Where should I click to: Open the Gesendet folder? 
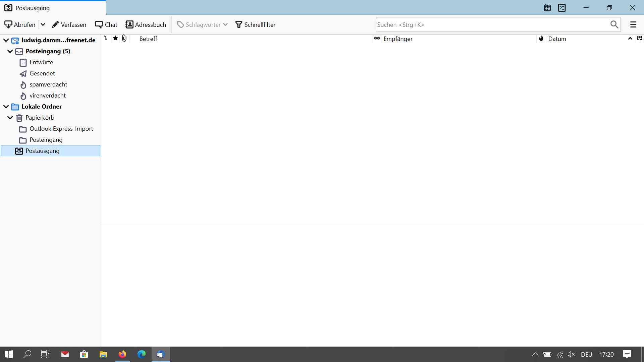coord(42,73)
